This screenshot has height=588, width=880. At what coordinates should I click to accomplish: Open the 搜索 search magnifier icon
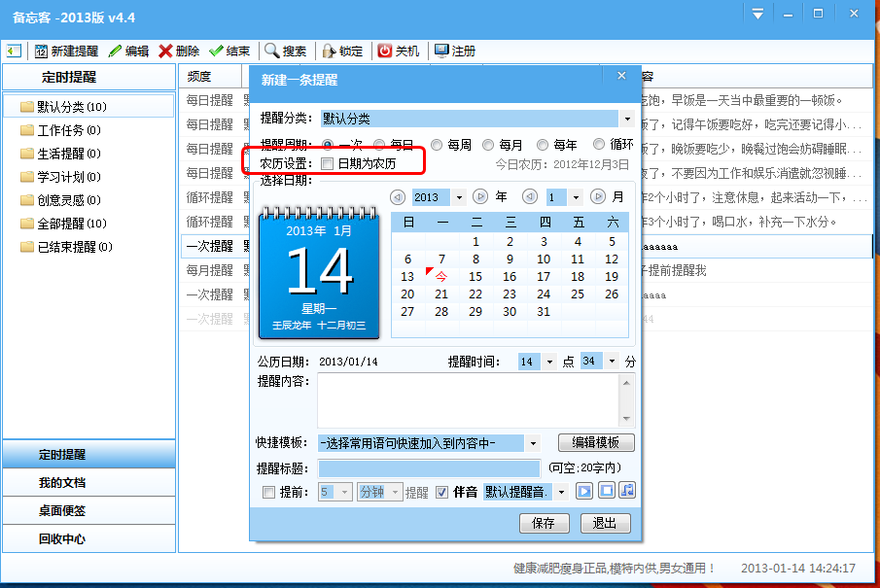point(271,51)
